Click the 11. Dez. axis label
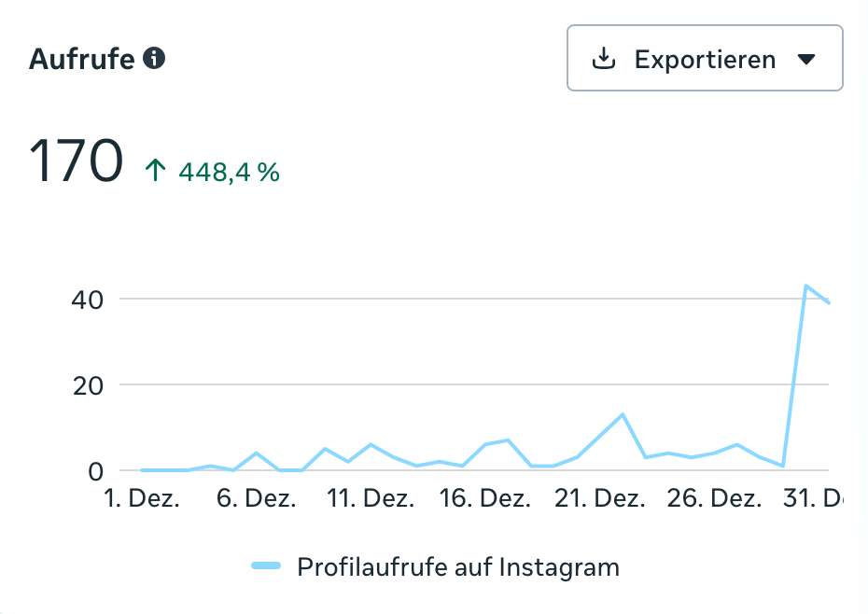The width and height of the screenshot is (868, 614). 371,498
